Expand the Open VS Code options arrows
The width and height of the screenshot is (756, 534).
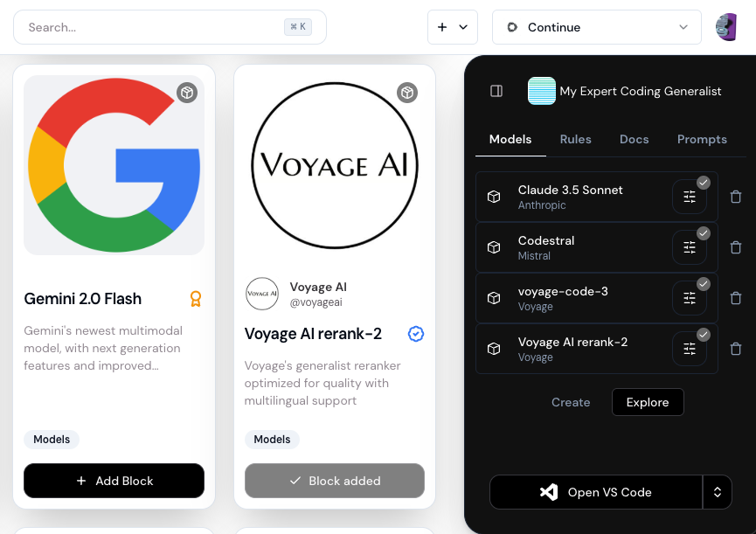click(718, 492)
